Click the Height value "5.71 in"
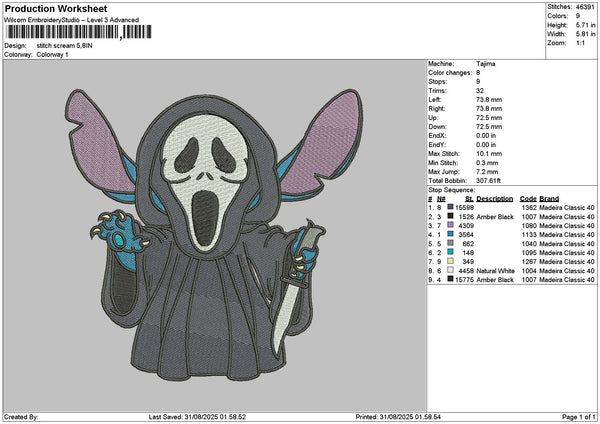 [585, 25]
